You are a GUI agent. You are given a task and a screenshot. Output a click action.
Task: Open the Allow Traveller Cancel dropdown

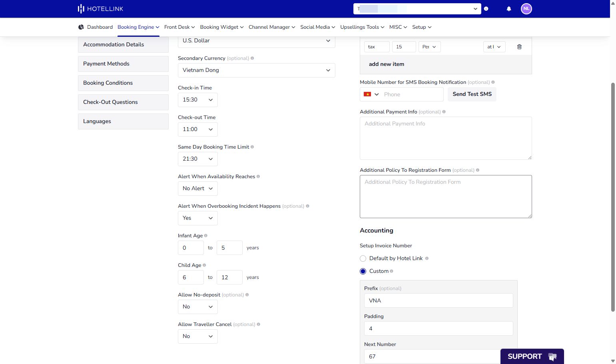(198, 336)
